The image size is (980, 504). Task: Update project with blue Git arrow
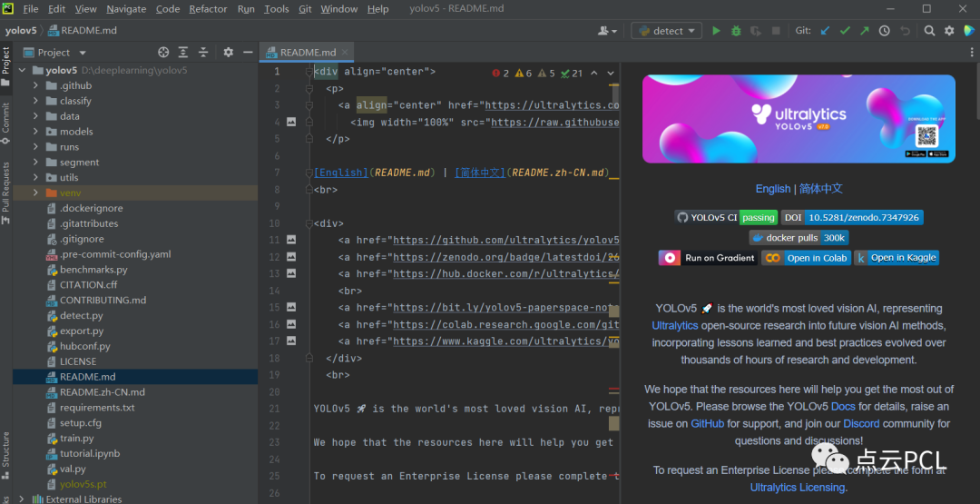tap(825, 31)
